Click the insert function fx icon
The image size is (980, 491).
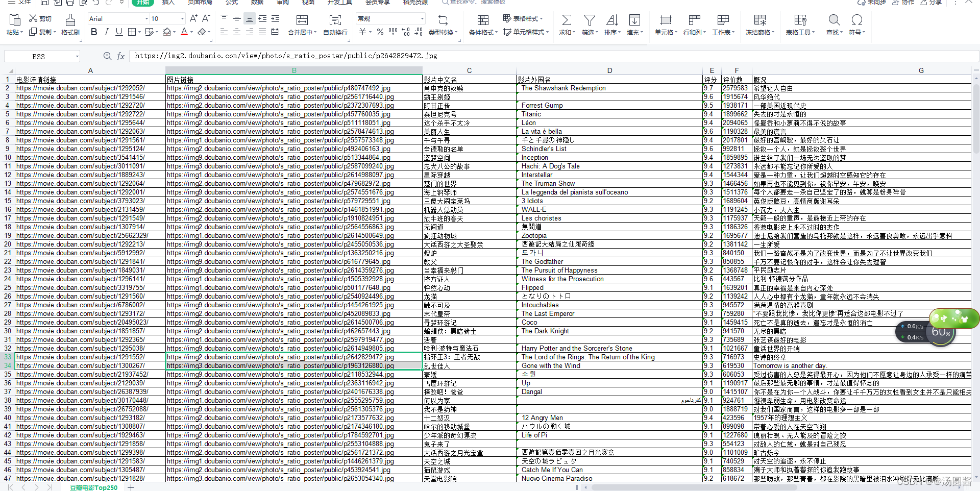(x=121, y=56)
